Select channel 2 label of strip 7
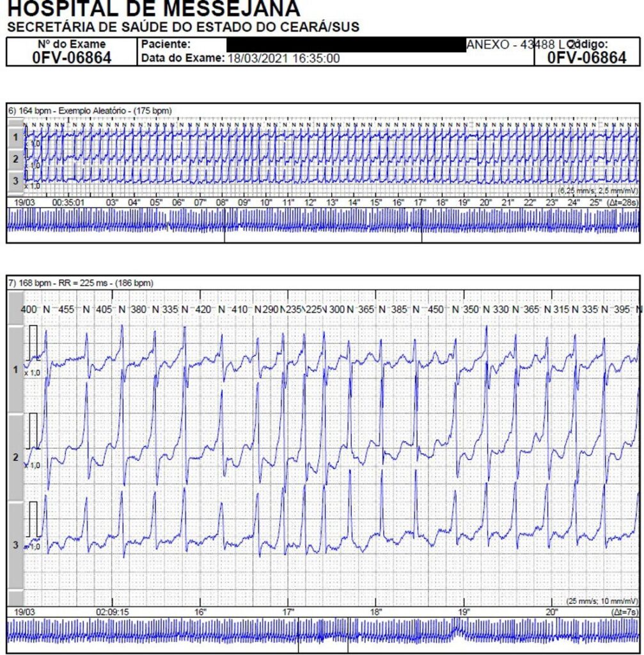 [x=15, y=457]
